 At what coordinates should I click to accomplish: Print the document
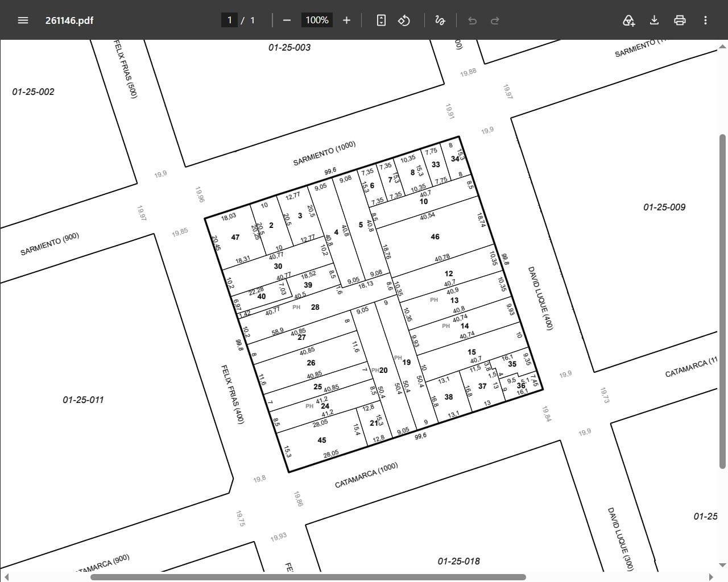pyautogui.click(x=680, y=20)
